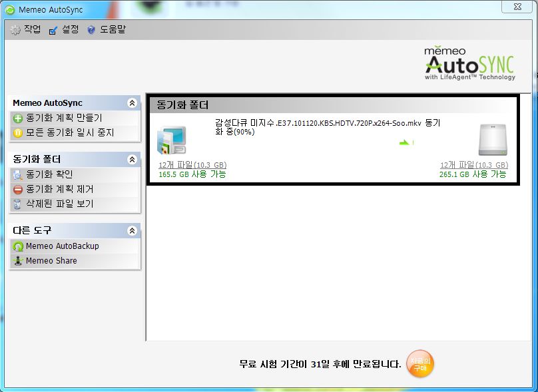538x392 pixels.
Task: Click the green sync progress arrow
Action: point(405,142)
